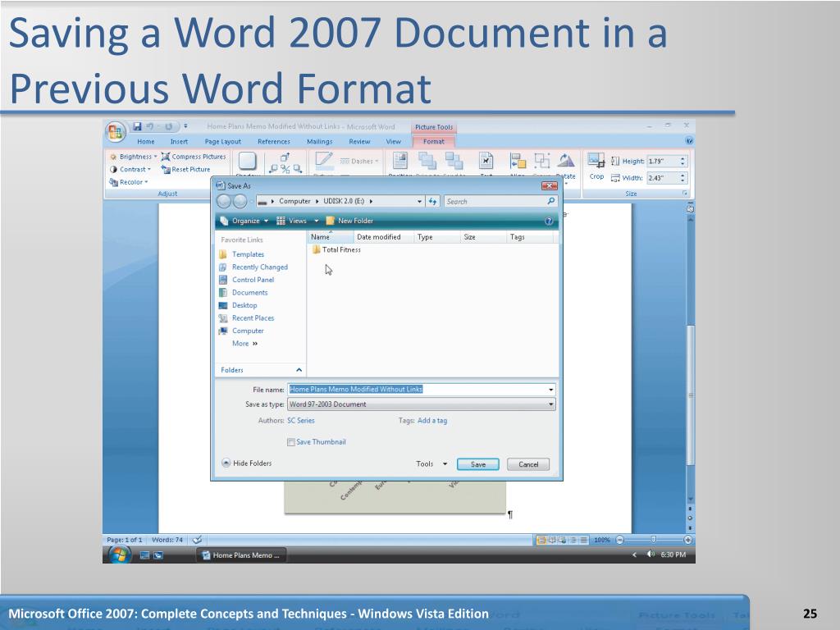Open Desktop favorite link
The width and height of the screenshot is (840, 630).
[244, 305]
